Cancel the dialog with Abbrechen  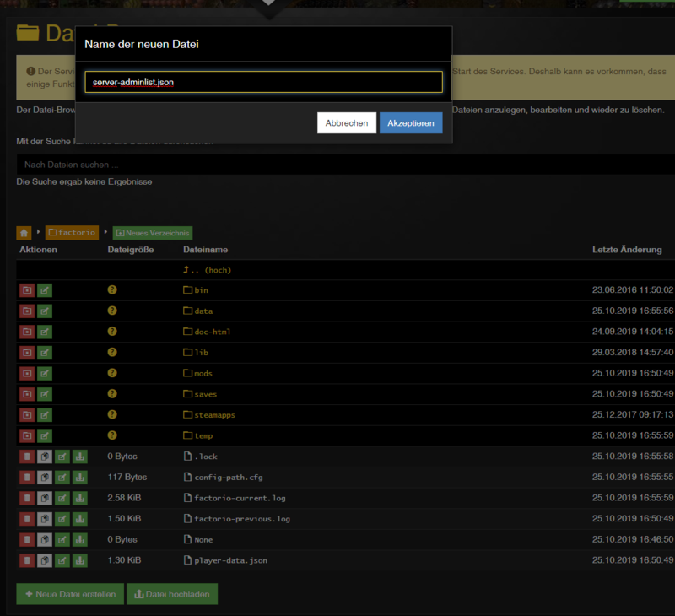tap(346, 123)
